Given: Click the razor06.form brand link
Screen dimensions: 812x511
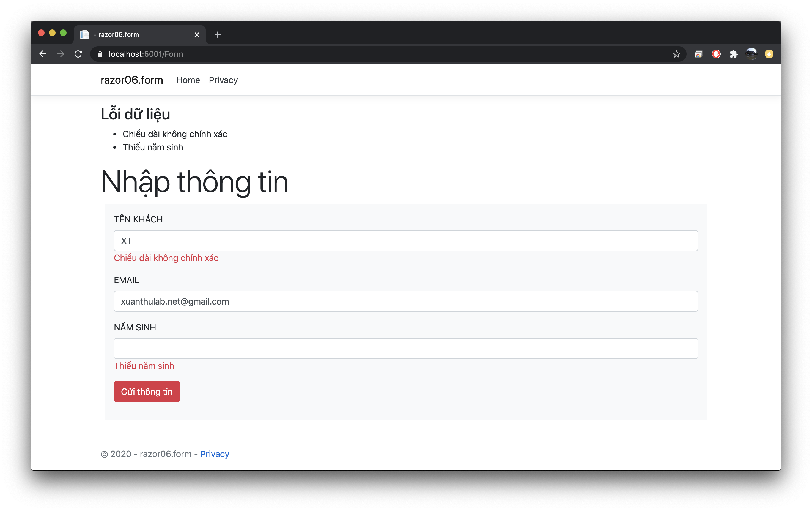Looking at the screenshot, I should point(131,80).
